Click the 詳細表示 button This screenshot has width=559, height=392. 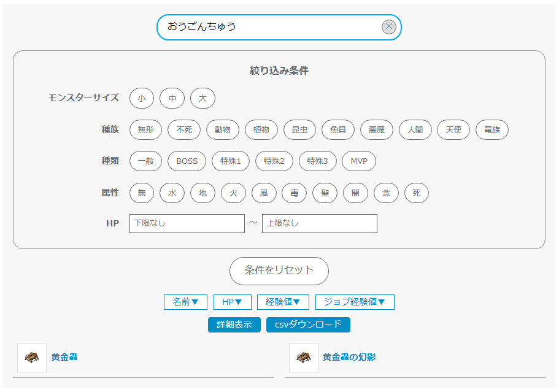[x=234, y=325]
